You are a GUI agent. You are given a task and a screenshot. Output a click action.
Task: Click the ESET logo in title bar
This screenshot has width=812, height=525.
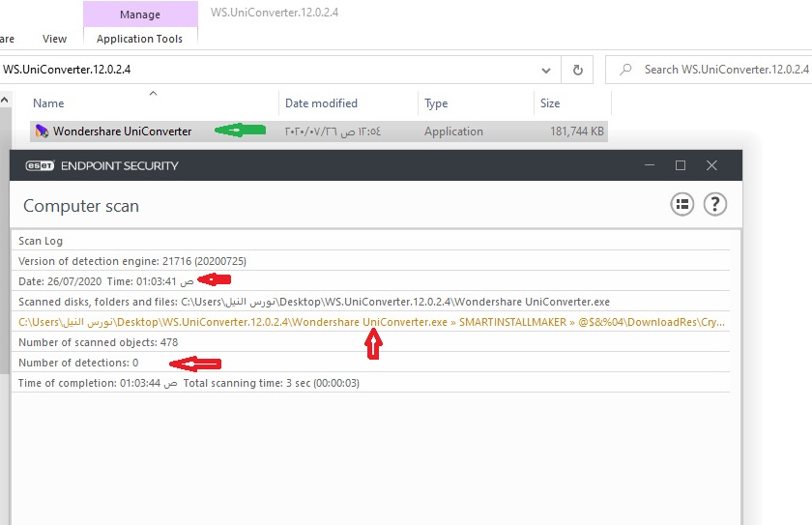point(40,165)
